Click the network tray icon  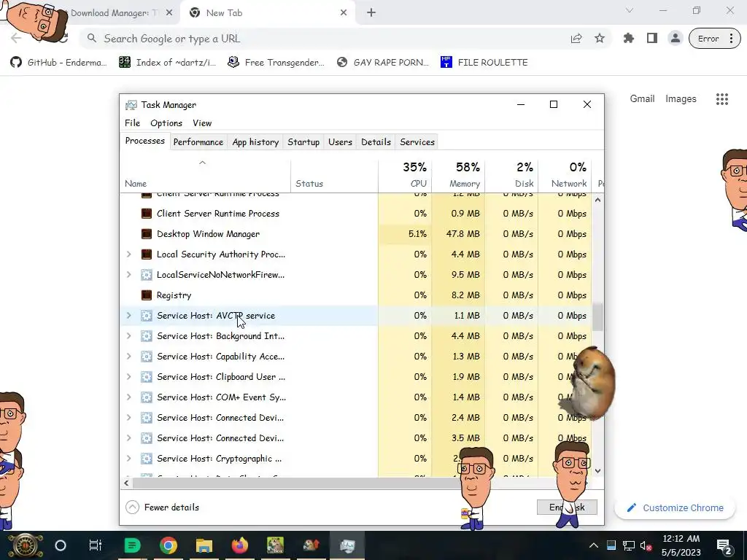point(629,545)
